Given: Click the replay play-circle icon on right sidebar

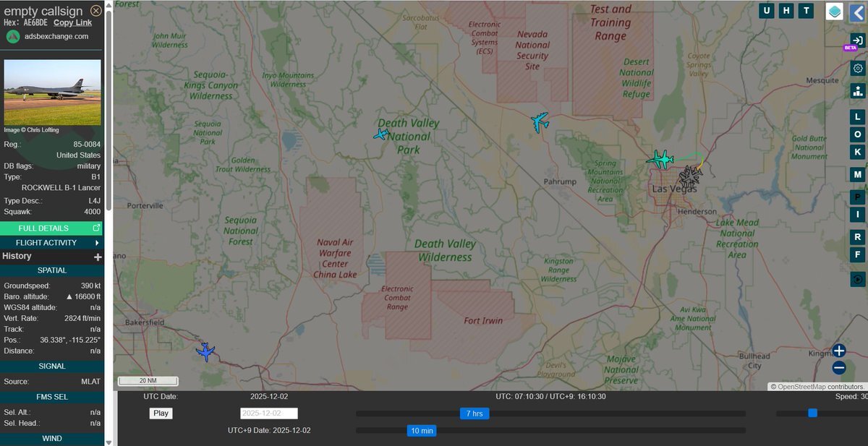Looking at the screenshot, I should (858, 279).
